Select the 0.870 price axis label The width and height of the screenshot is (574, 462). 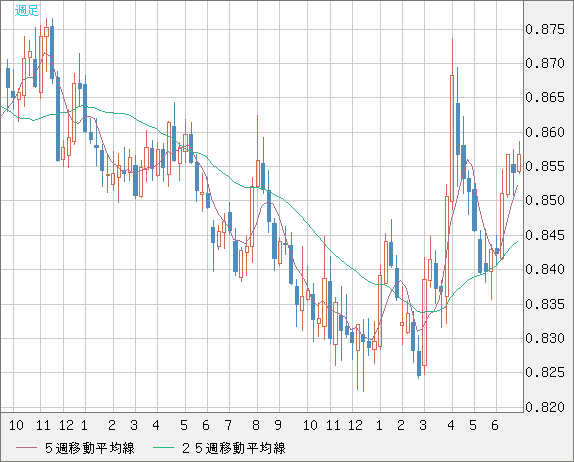pos(545,63)
